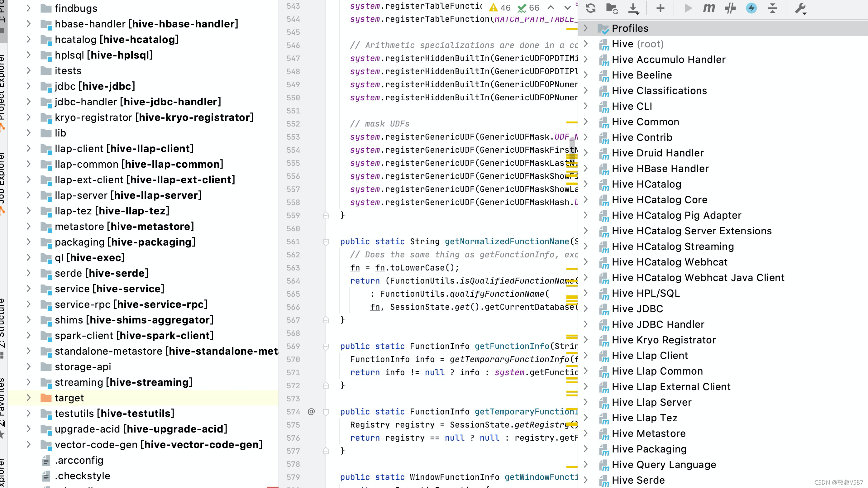The height and width of the screenshot is (488, 868).
Task: Select the target folder
Action: tap(69, 398)
